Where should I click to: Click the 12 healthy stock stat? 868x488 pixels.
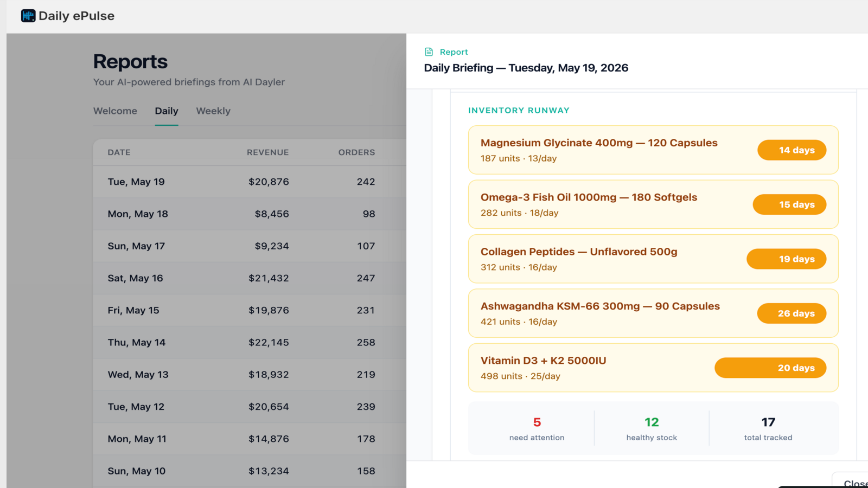[x=652, y=428]
